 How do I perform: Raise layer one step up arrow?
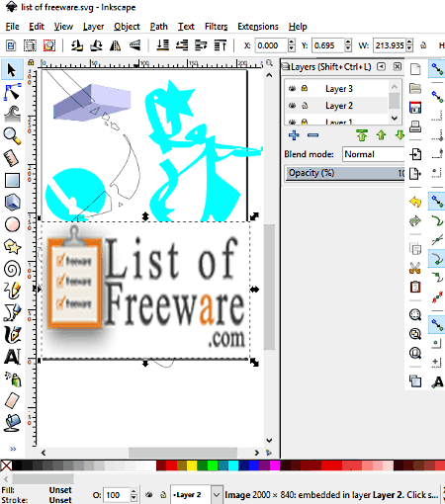(x=382, y=135)
